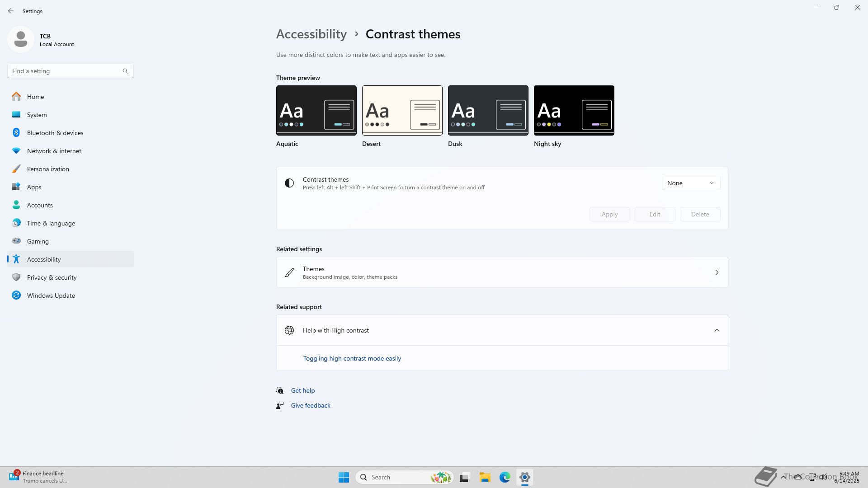This screenshot has width=868, height=488.
Task: Click the Give feedback link
Action: pos(310,405)
